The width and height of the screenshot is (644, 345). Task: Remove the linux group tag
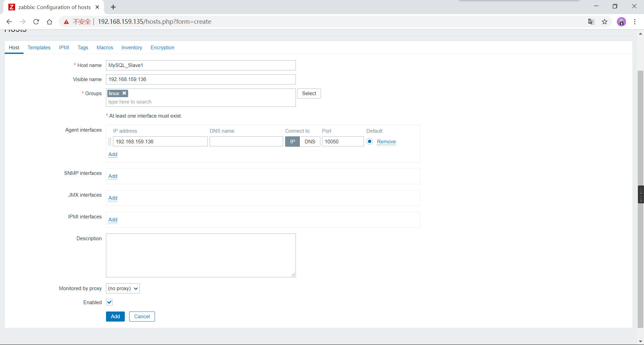point(124,93)
